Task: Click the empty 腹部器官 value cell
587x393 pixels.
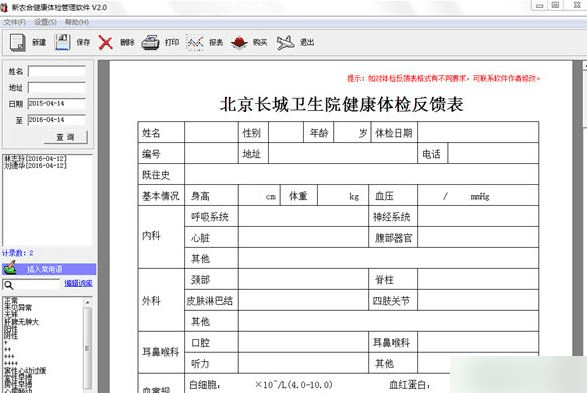Action: [x=478, y=237]
